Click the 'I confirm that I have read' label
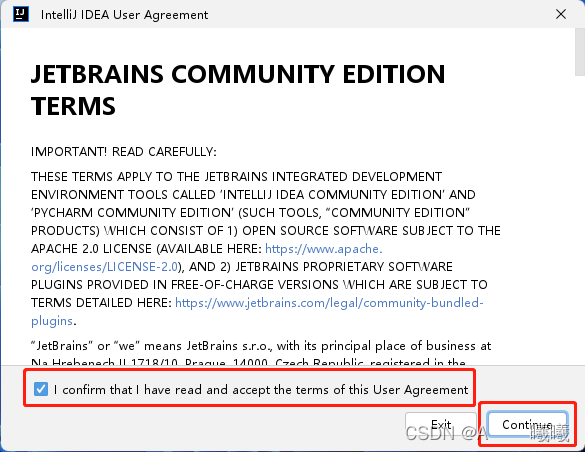Image resolution: width=585 pixels, height=452 pixels. click(x=260, y=390)
